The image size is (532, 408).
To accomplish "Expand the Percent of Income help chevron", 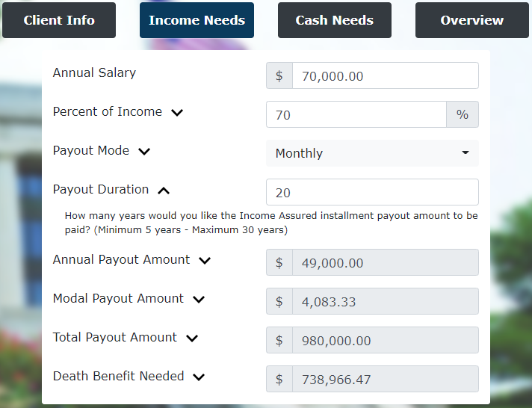I will [x=177, y=112].
